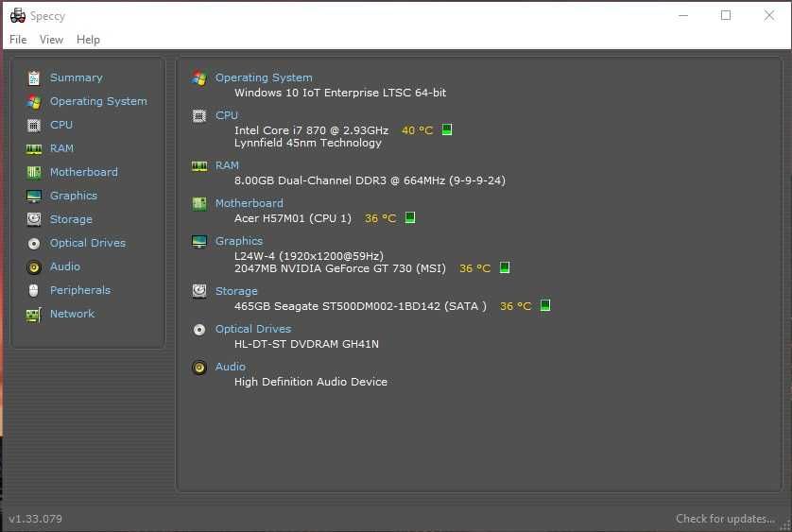792x532 pixels.
Task: View the Peripherals section from sidebar
Action: pos(80,290)
